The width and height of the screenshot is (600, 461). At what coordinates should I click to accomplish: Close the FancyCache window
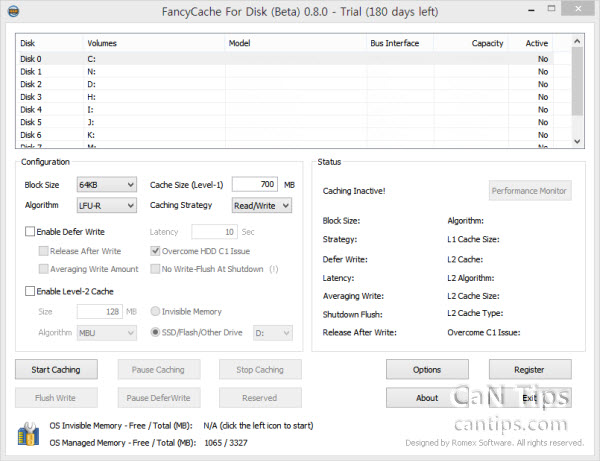tap(578, 9)
